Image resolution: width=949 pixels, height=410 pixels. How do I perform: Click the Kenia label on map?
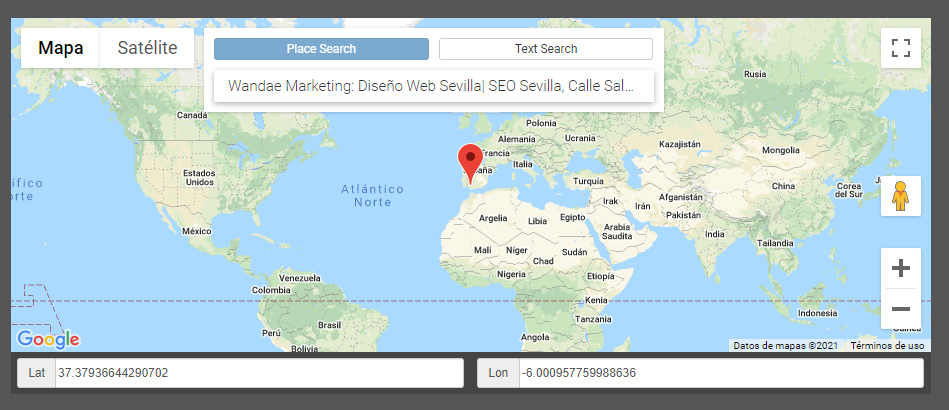pos(596,300)
